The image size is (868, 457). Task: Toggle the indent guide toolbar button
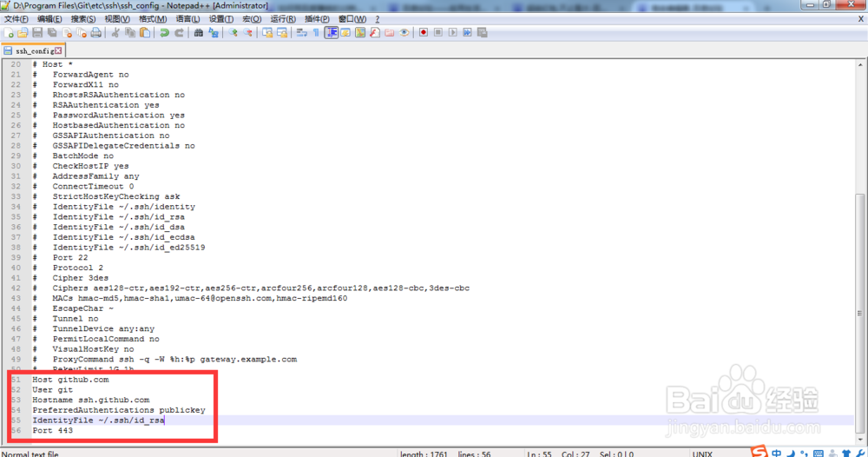[x=331, y=33]
